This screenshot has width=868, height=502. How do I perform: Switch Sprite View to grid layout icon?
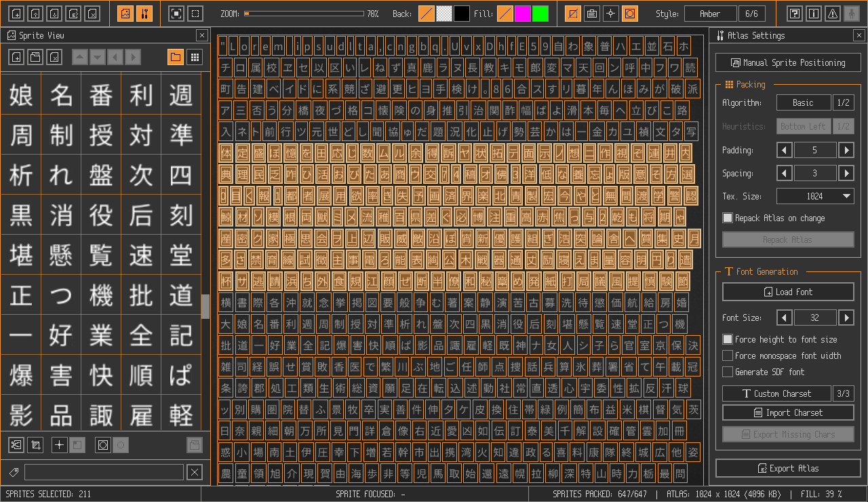195,57
